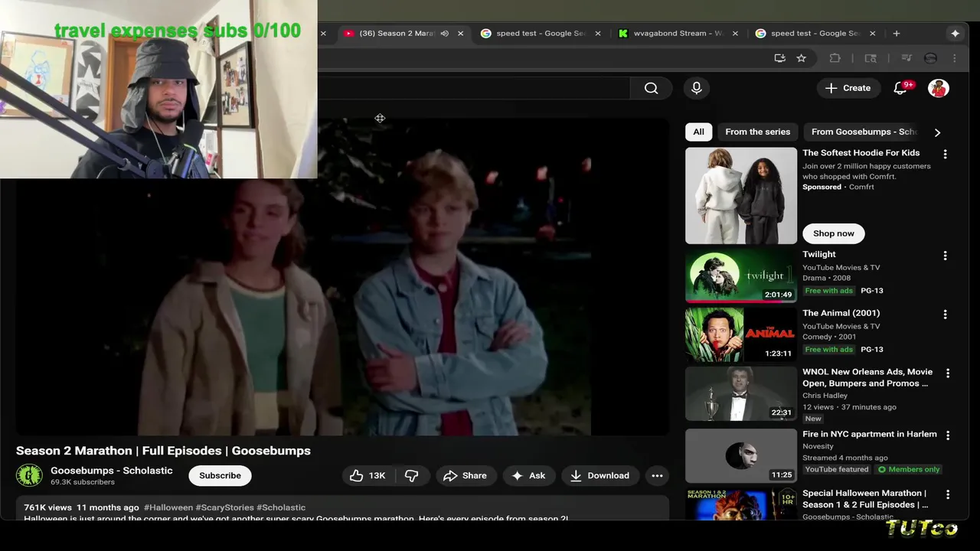Open the Twilight movie thumbnail

point(740,275)
